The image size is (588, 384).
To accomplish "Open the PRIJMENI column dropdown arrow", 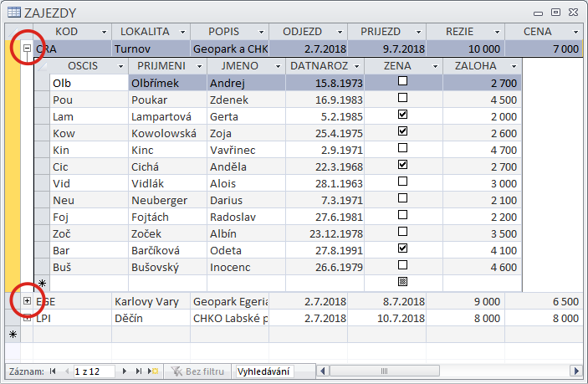I will pos(197,65).
